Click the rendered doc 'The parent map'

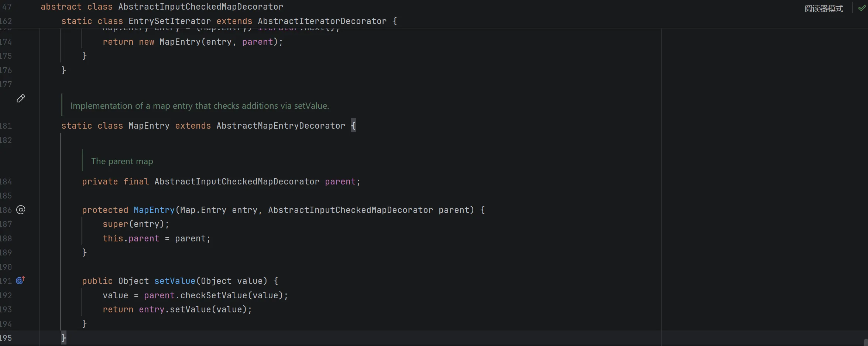[122, 161]
